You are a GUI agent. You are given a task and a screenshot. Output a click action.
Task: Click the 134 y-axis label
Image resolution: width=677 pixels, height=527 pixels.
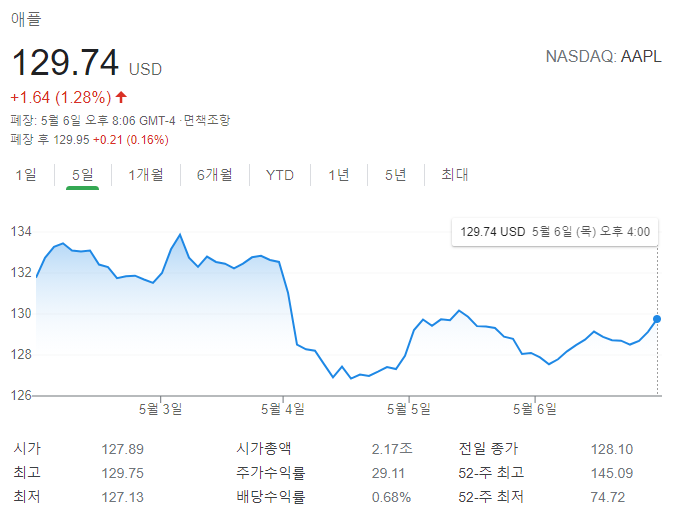[21, 232]
